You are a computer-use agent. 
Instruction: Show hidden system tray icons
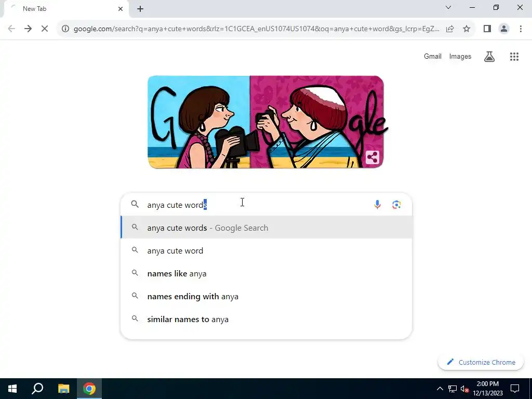(440, 389)
